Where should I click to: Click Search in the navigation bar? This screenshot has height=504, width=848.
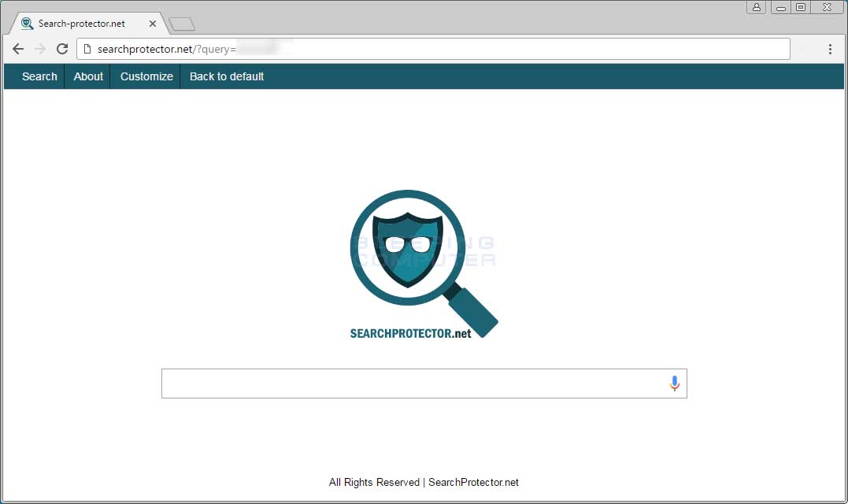(39, 76)
